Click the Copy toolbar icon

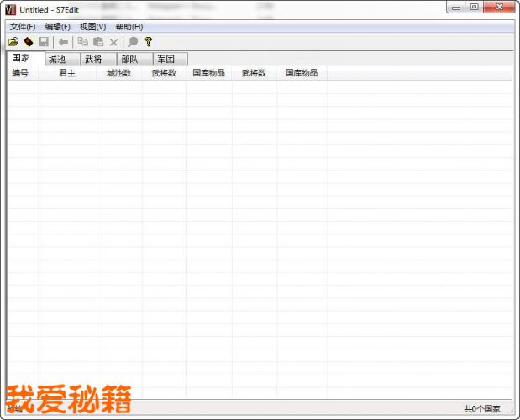tap(82, 42)
